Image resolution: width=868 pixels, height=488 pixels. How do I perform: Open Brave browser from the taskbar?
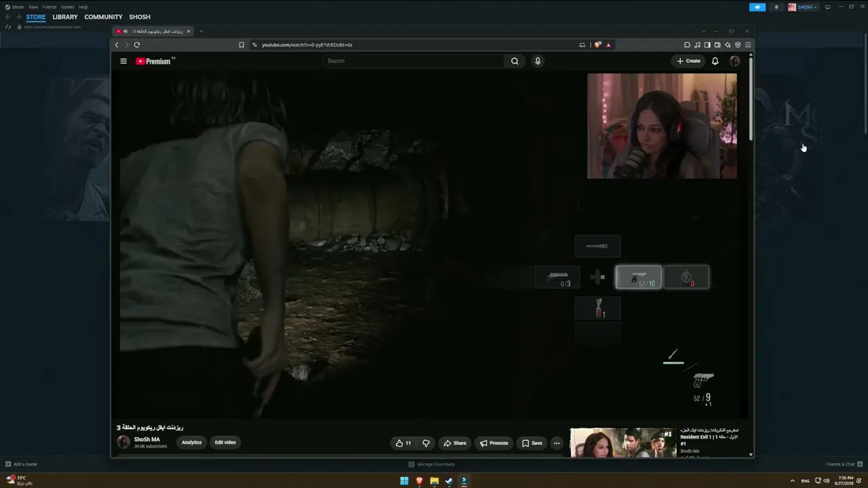(x=419, y=481)
